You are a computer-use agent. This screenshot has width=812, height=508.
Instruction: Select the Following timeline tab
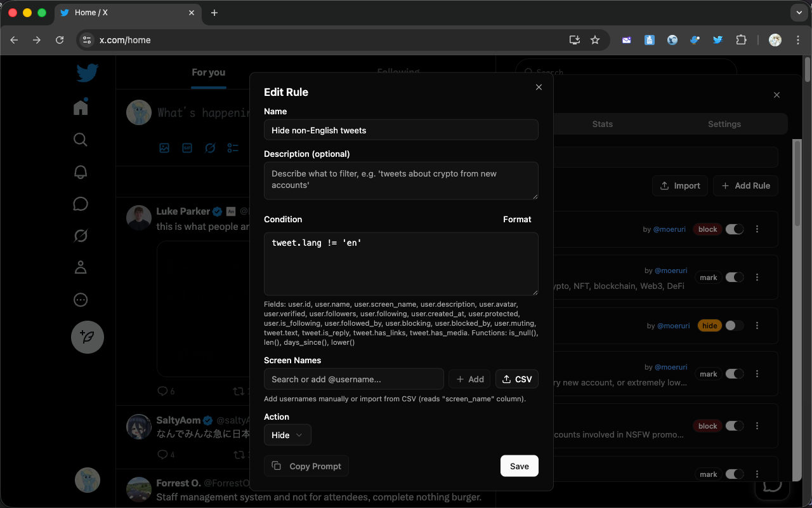(398, 72)
